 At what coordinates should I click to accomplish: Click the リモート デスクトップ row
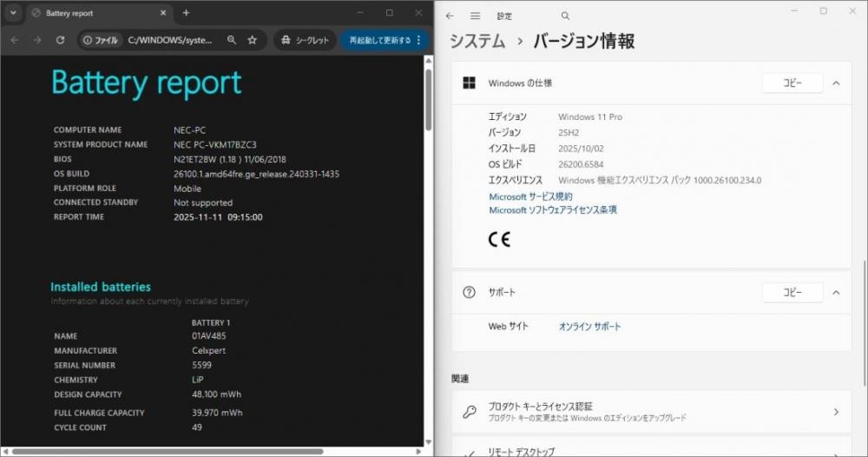pos(651,447)
